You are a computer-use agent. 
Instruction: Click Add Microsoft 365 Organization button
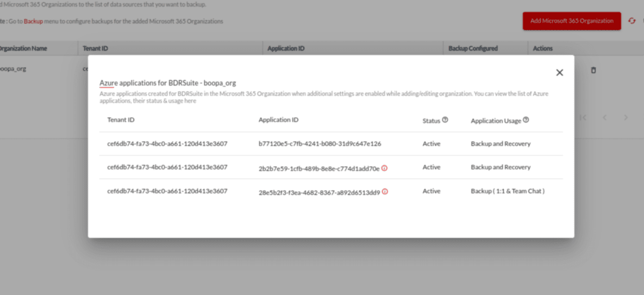(x=572, y=21)
